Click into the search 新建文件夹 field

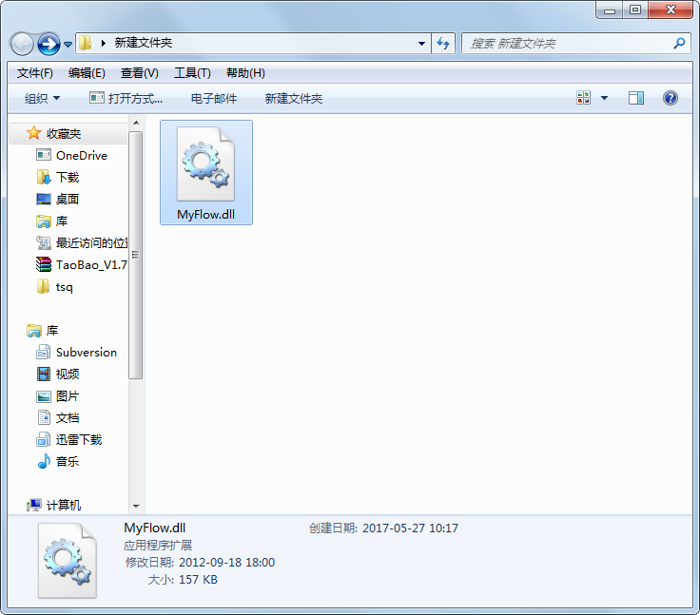tap(566, 44)
